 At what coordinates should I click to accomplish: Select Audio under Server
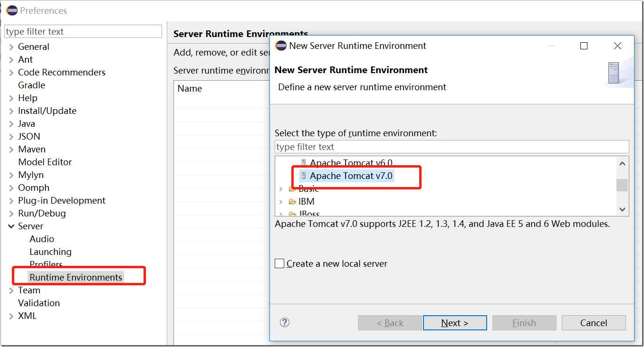pyautogui.click(x=42, y=239)
